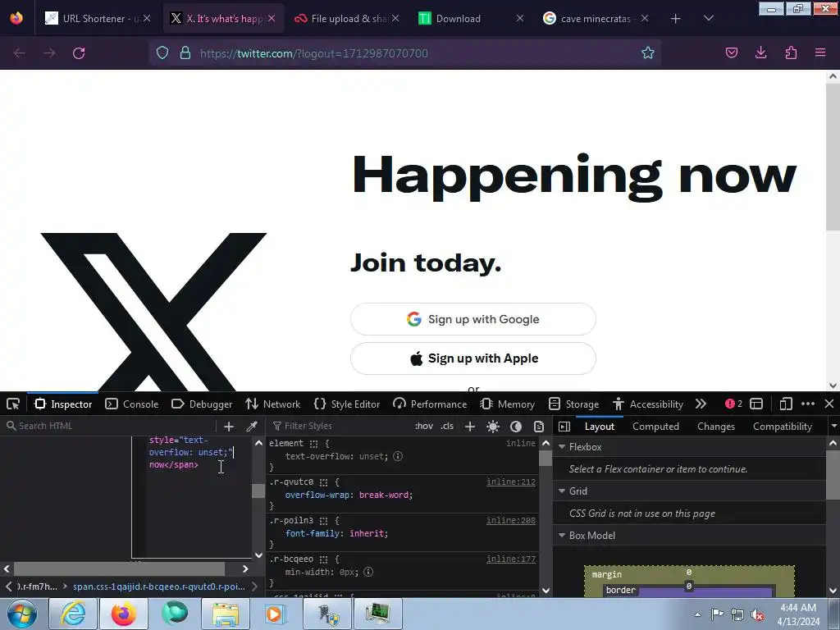Open inline:212 stylesheet source link
The width and height of the screenshot is (840, 630).
point(510,482)
